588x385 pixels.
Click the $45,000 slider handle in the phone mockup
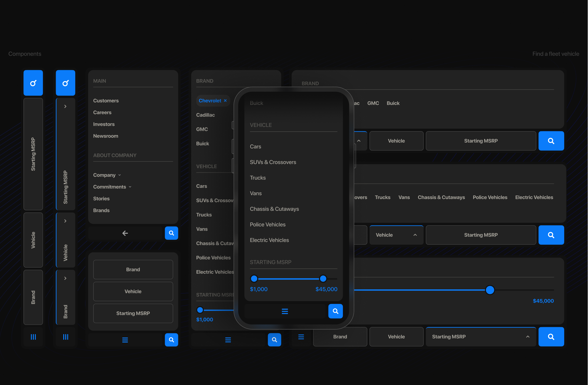[x=323, y=278]
